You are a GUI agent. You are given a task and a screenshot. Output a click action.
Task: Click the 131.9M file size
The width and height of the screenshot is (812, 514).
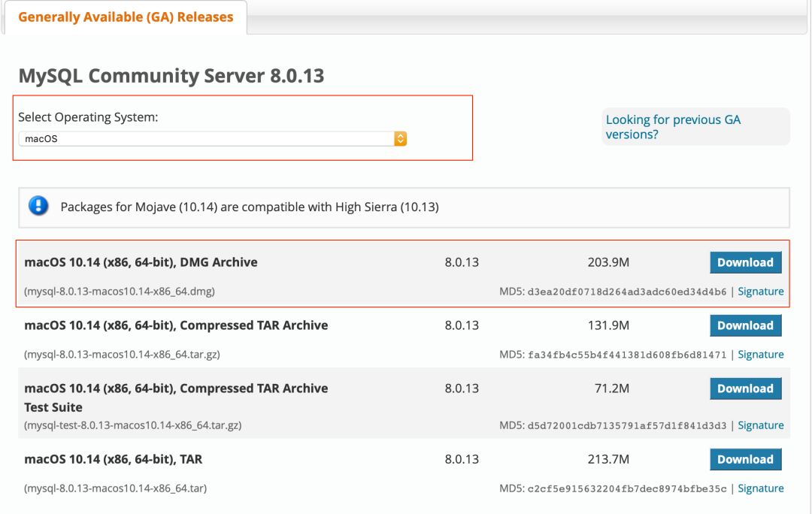point(608,325)
